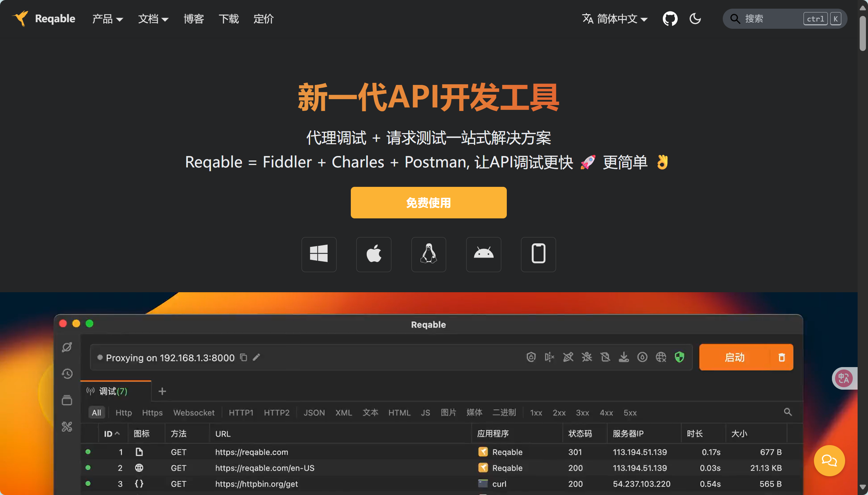Screen dimensions: 868x495
Task: Open the 文档 dropdown menu
Action: click(x=153, y=19)
